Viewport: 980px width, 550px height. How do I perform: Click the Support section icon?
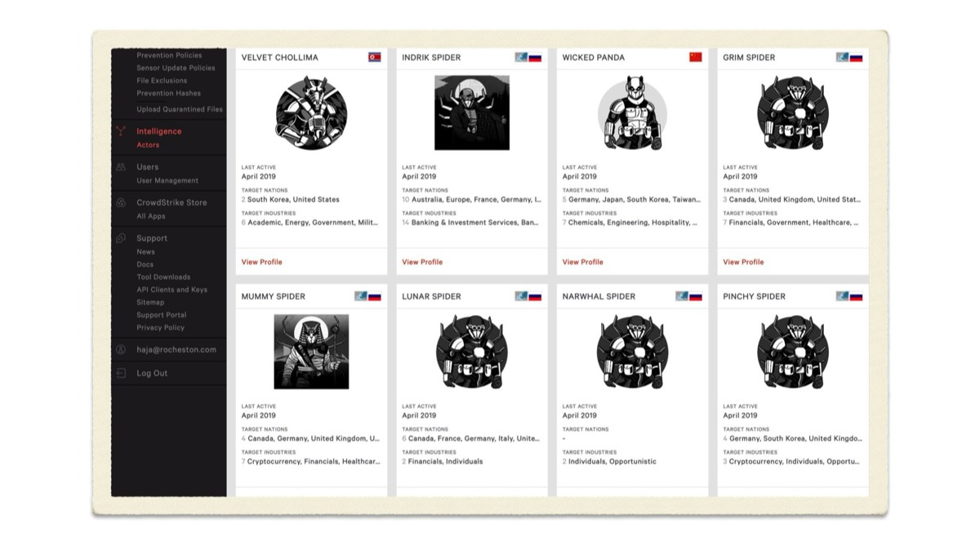(x=121, y=238)
